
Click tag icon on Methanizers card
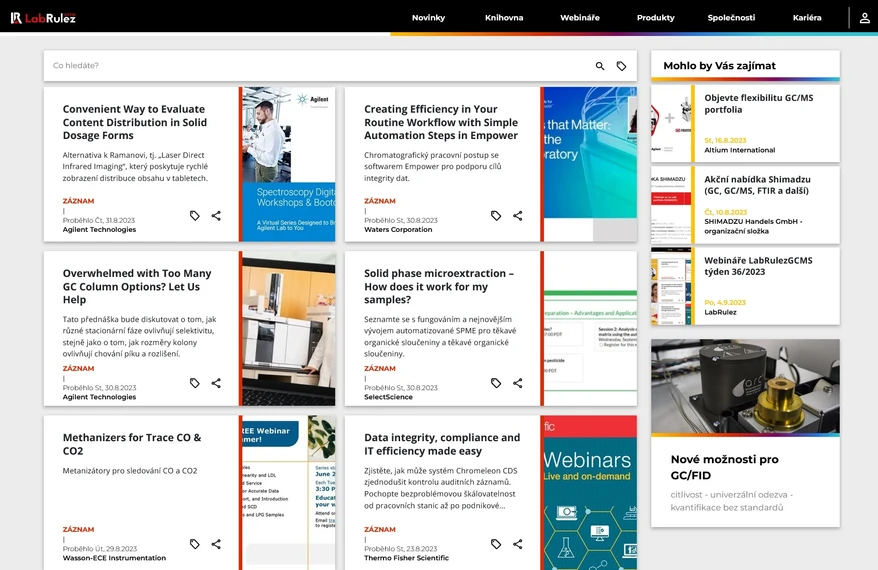tap(194, 544)
